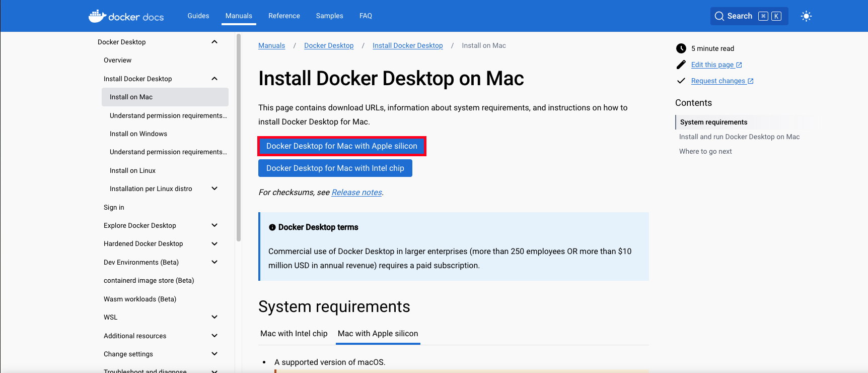Switch to the Mac with Intel chip tab
Image resolution: width=868 pixels, height=373 pixels.
pos(294,334)
